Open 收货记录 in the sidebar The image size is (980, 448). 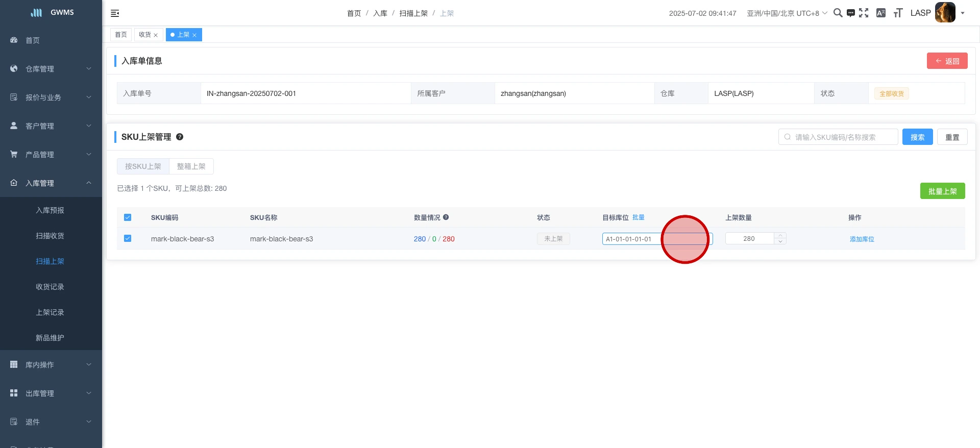[x=50, y=287]
